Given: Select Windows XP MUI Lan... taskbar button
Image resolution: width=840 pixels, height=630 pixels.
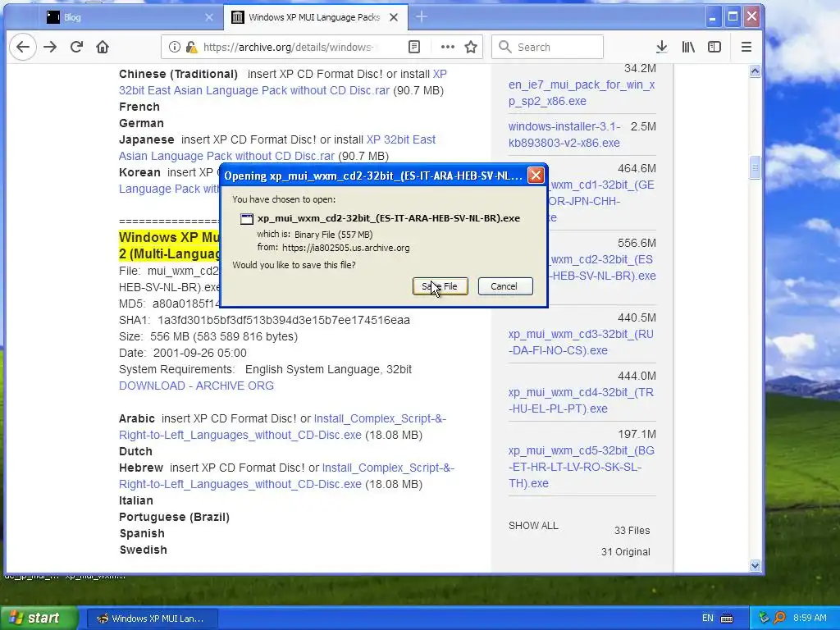Looking at the screenshot, I should click(x=152, y=619).
